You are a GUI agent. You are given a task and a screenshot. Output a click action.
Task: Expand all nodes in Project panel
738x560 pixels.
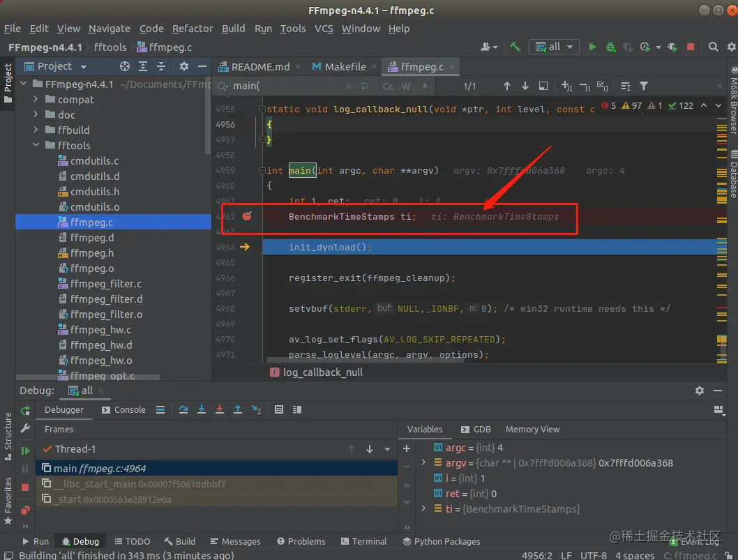click(x=143, y=66)
